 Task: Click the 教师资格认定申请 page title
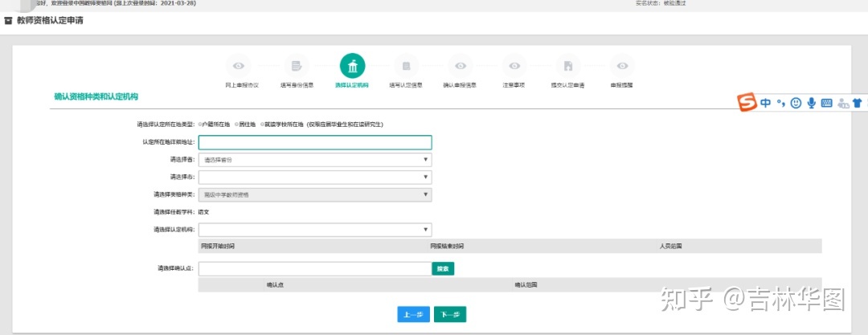51,22
